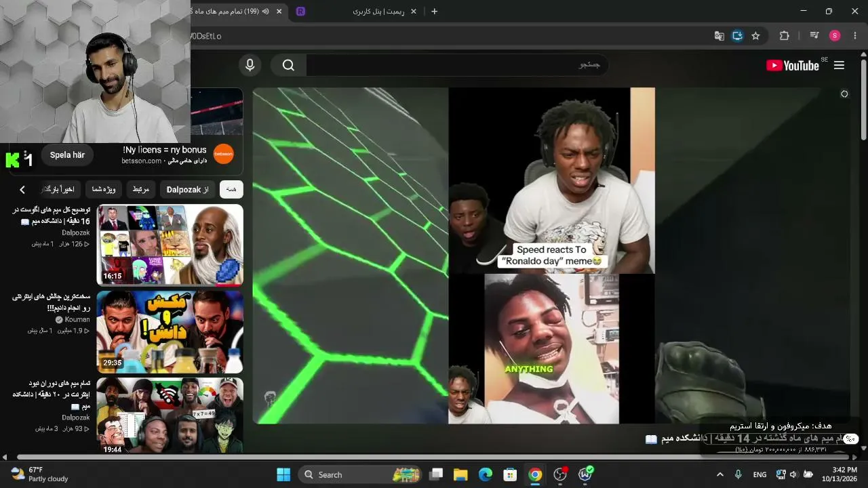Open the Chrome profile avatar S
Viewport: 868px width, 488px height.
(x=835, y=36)
